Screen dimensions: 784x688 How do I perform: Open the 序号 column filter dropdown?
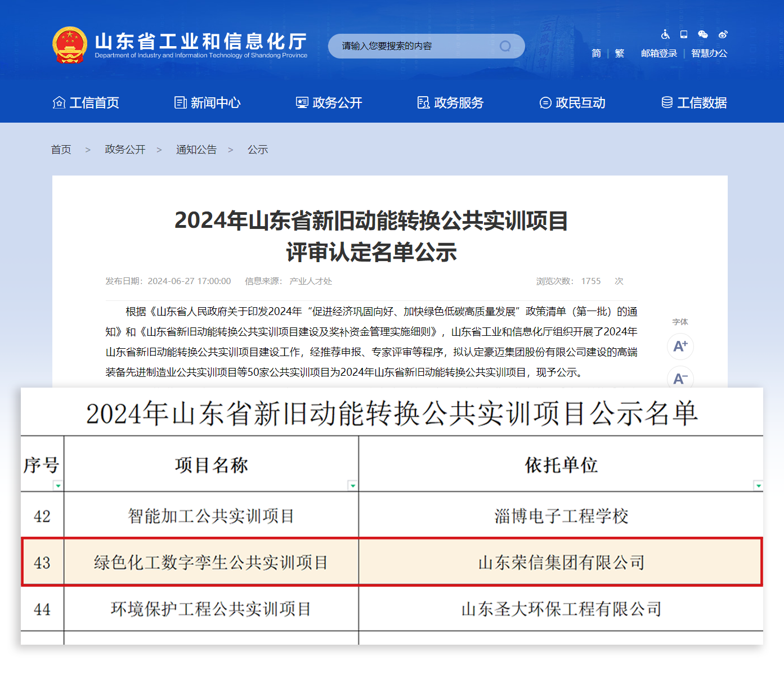tap(57, 485)
